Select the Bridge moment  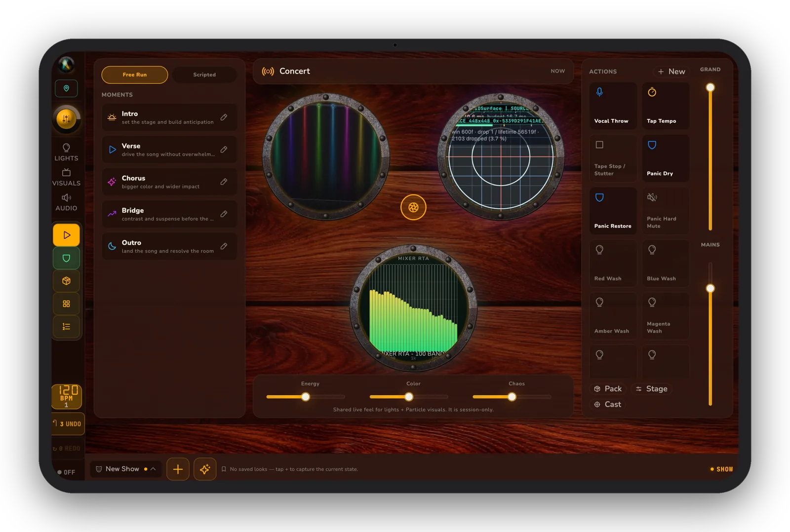coord(169,214)
